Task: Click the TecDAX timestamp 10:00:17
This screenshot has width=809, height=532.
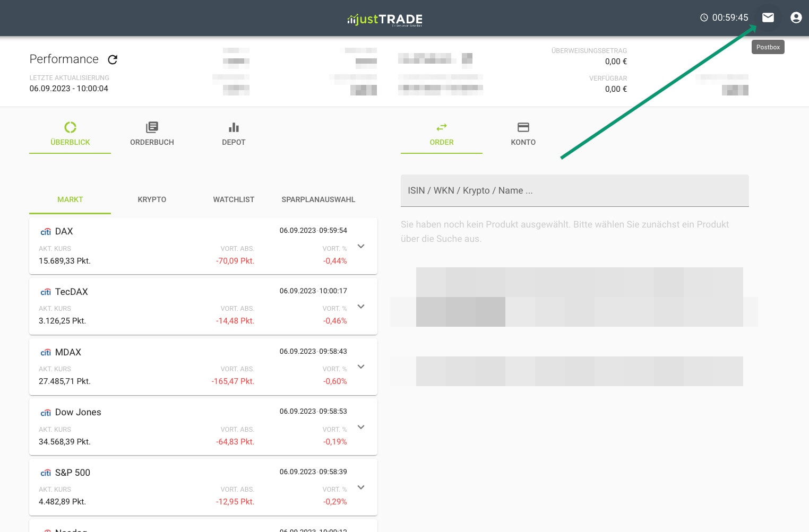Action: coord(333,291)
